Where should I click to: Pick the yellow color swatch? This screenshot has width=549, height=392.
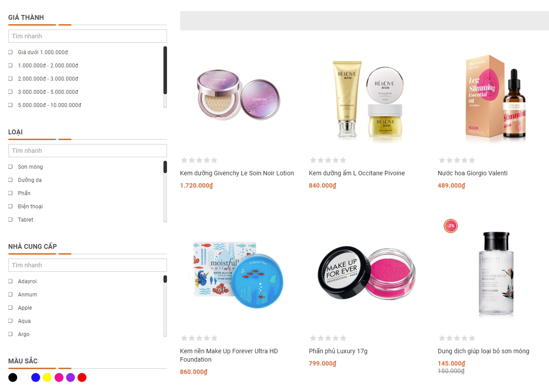pyautogui.click(x=47, y=377)
